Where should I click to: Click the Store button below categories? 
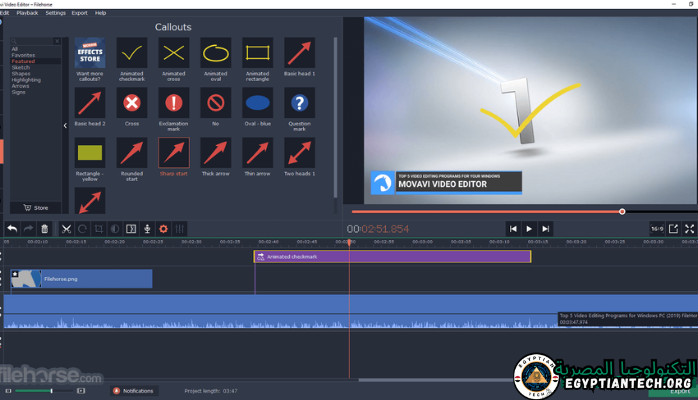point(34,208)
